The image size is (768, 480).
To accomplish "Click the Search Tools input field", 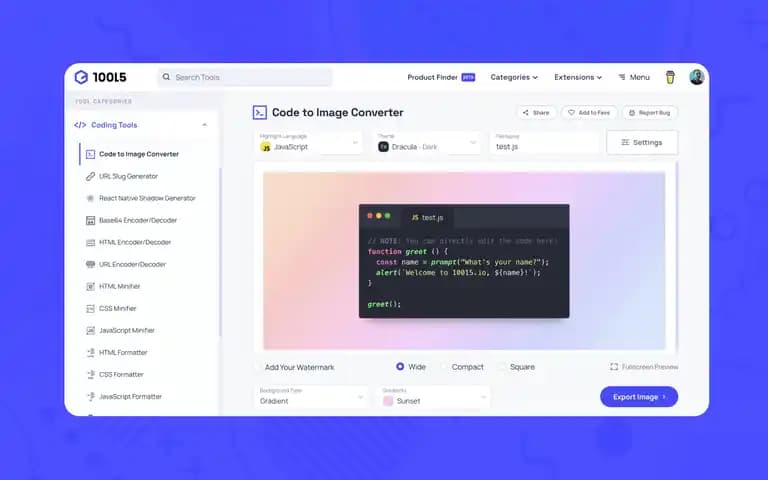I will [244, 77].
